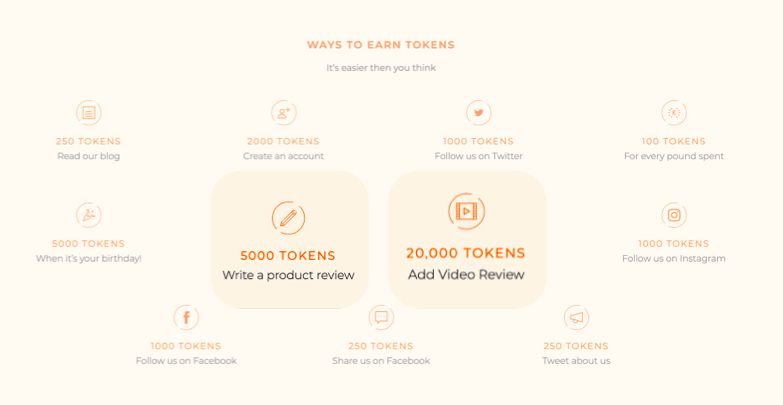Click "Tweet about us" text

click(576, 361)
